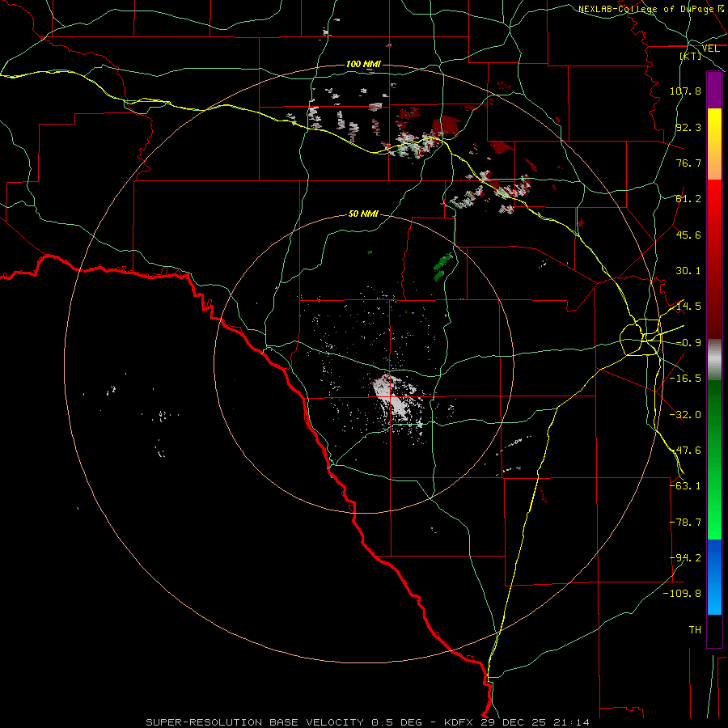Click the -63.1 velocity scale value
The image size is (728, 728).
(685, 486)
